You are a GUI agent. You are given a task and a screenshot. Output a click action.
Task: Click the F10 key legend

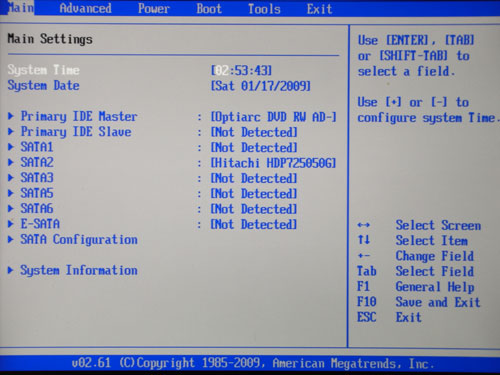pyautogui.click(x=367, y=302)
